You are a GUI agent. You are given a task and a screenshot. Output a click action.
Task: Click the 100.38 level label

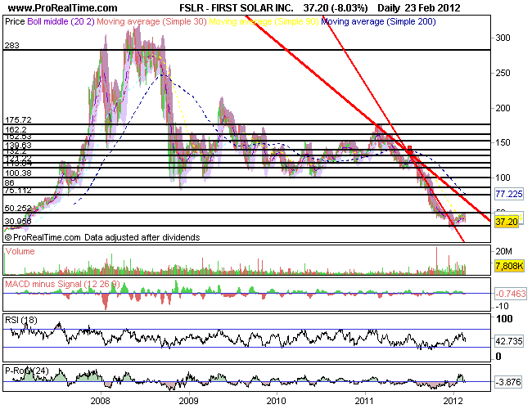click(18, 173)
